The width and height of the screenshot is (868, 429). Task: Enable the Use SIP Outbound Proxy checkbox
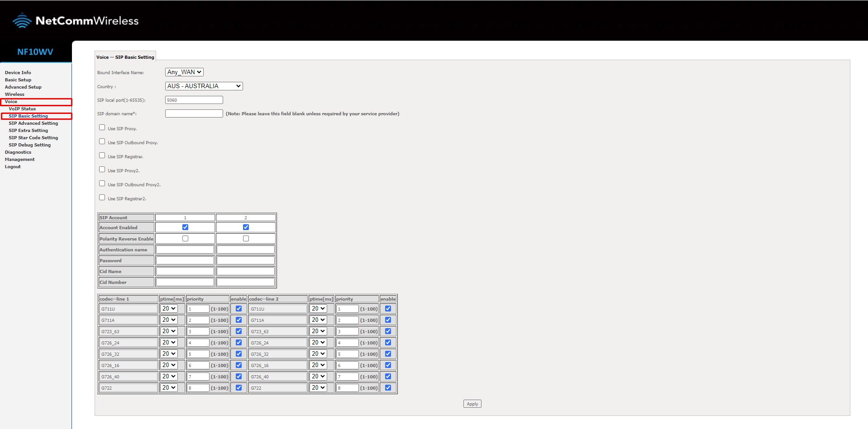(x=102, y=141)
